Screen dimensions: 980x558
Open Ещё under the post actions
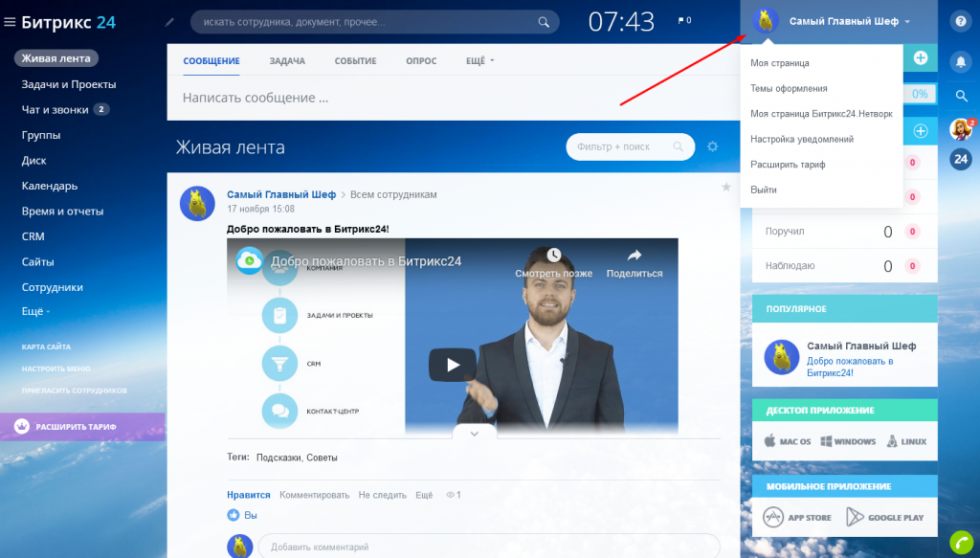pos(424,495)
